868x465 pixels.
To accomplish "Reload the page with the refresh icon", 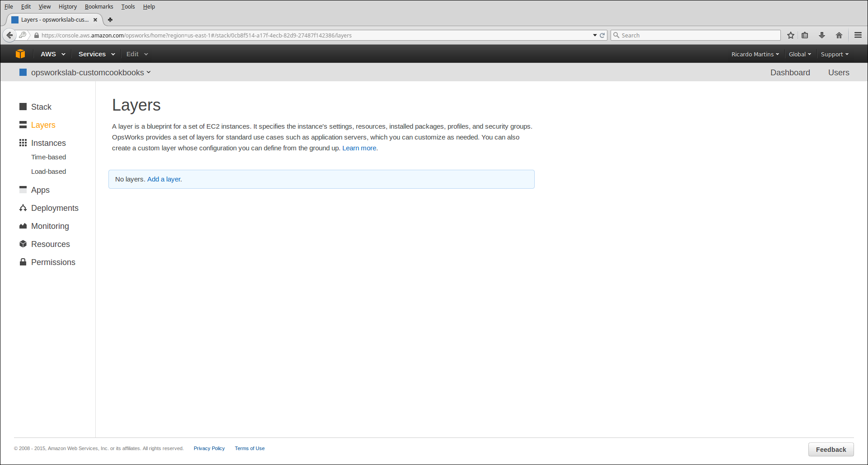I will [x=602, y=35].
